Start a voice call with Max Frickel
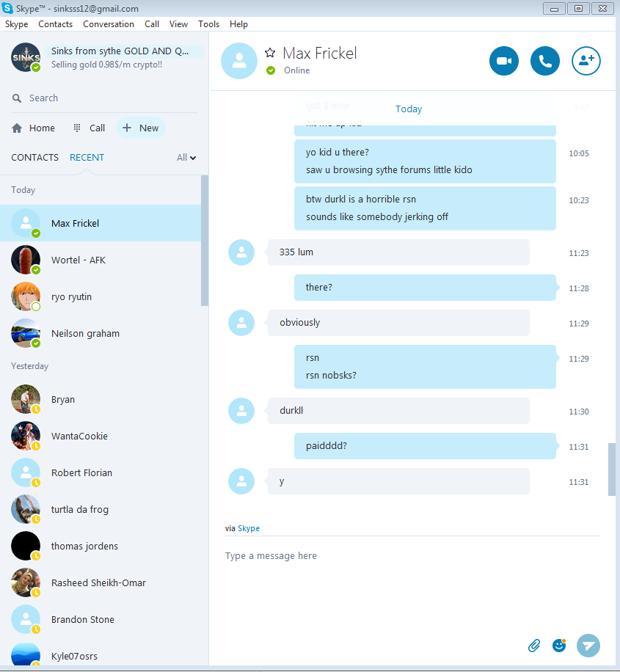Screen dimensions: 620x672 point(545,61)
